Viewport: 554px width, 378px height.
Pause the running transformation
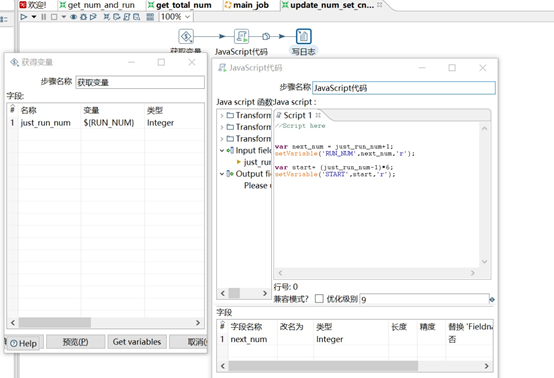tap(44, 17)
